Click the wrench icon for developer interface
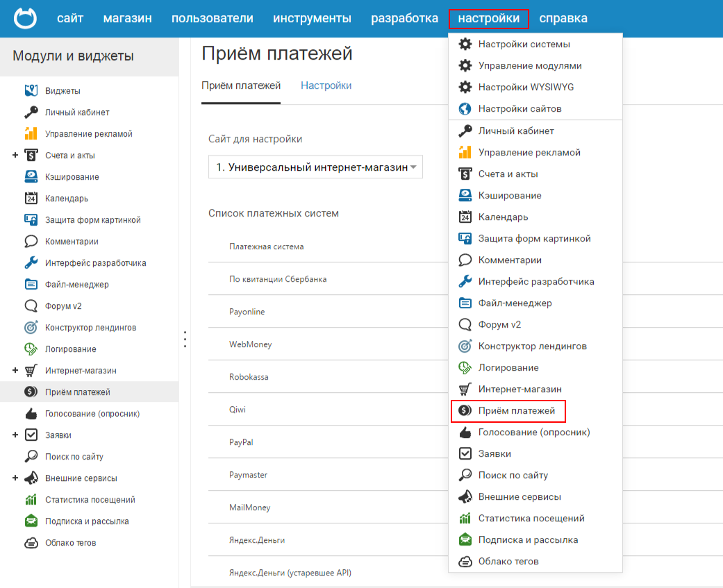Viewport: 723px width, 588px height. pos(31,262)
